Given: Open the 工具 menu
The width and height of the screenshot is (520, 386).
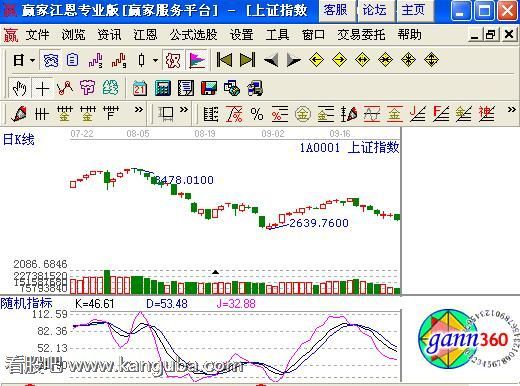Looking at the screenshot, I should coord(277,35).
